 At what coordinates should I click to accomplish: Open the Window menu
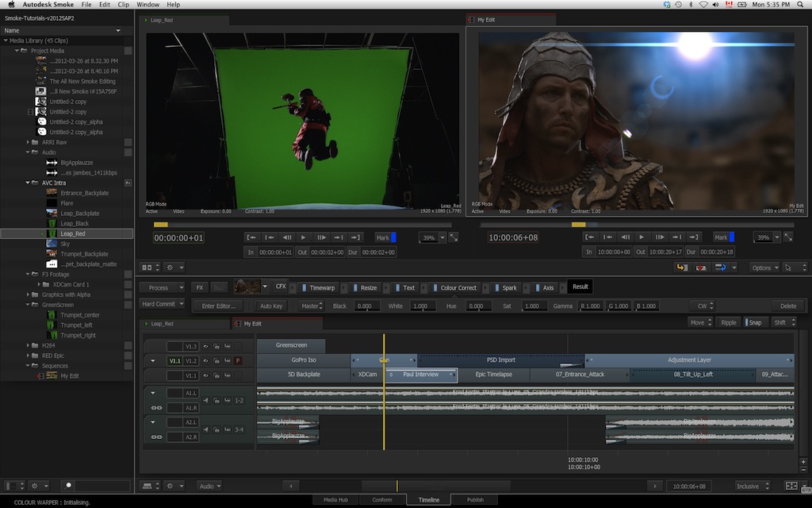[147, 4]
